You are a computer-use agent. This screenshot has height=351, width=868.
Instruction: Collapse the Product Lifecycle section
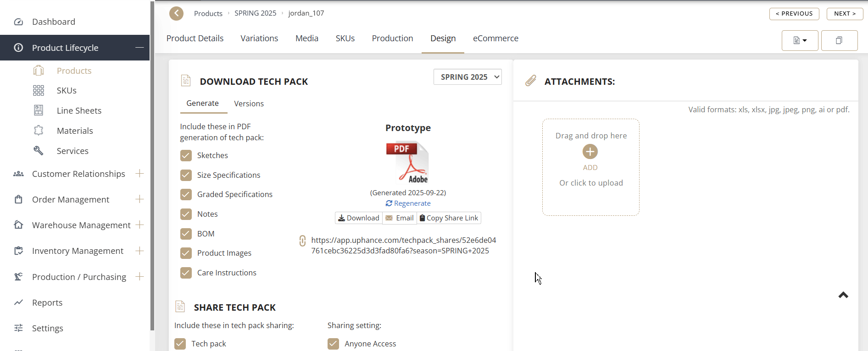click(139, 48)
